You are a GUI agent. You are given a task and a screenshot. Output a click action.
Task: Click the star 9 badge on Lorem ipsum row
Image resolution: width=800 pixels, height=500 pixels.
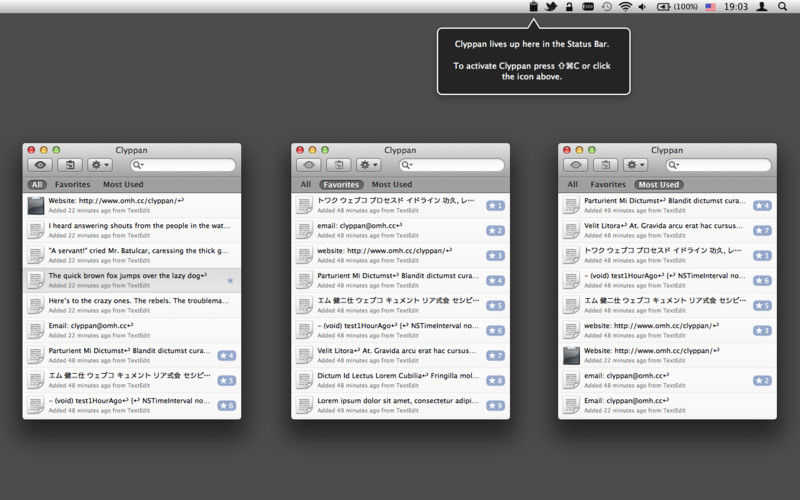(x=495, y=406)
